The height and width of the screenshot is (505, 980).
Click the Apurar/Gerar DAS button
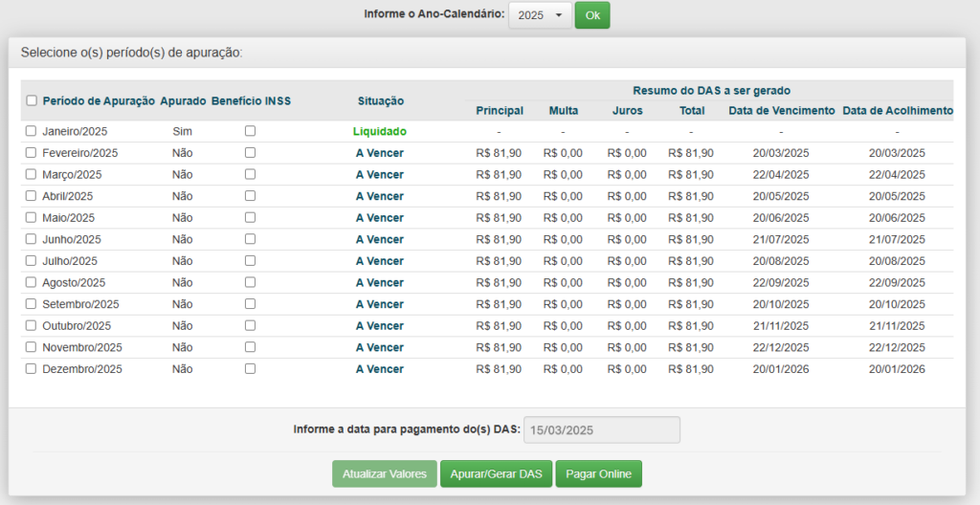pyautogui.click(x=497, y=473)
